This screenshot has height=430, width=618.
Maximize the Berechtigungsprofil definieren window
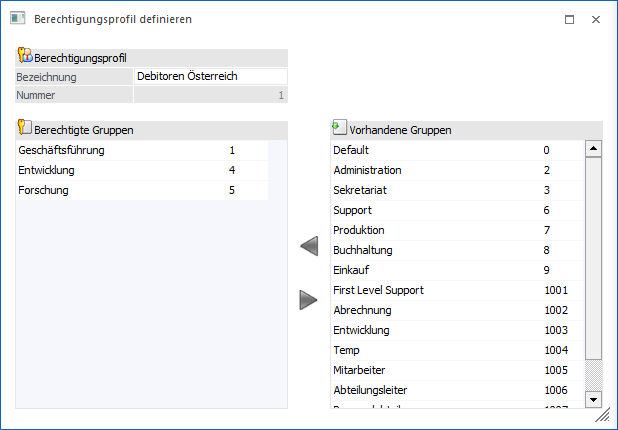pyautogui.click(x=569, y=19)
